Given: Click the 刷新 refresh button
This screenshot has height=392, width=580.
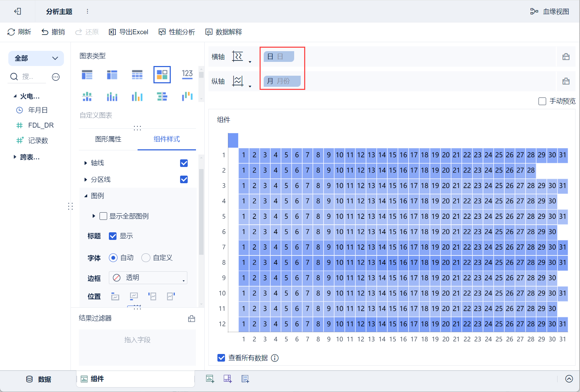Looking at the screenshot, I should [19, 32].
